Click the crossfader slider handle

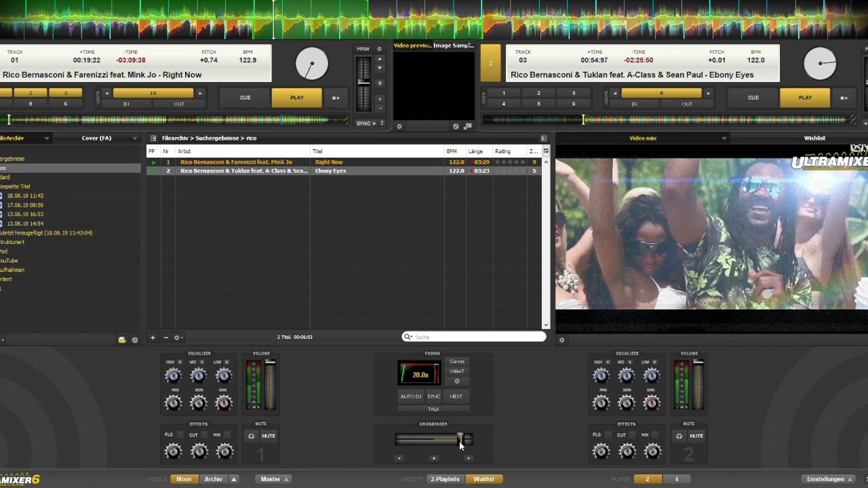tap(460, 439)
